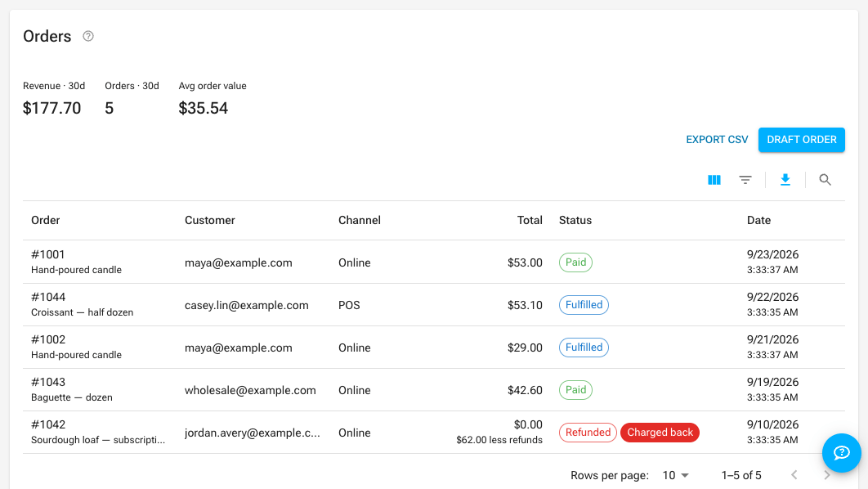Click the Croissant — half dozen item text
Image resolution: width=868 pixels, height=489 pixels.
click(x=82, y=312)
